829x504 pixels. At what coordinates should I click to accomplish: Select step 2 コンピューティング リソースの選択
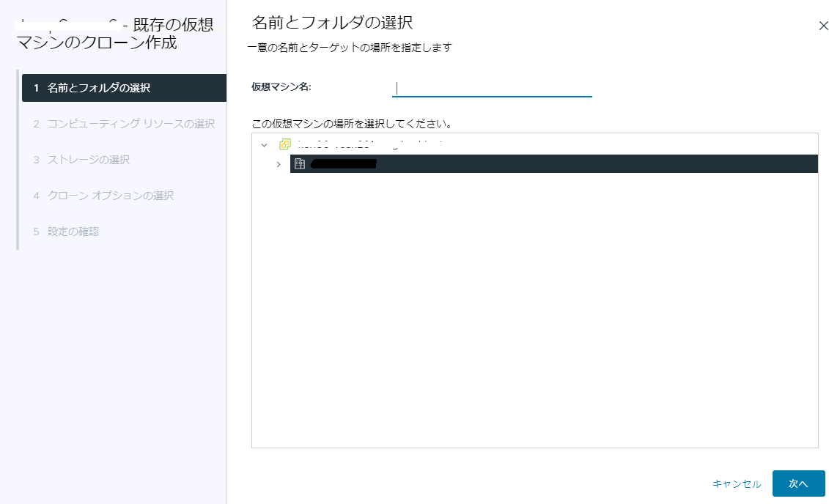[125, 124]
